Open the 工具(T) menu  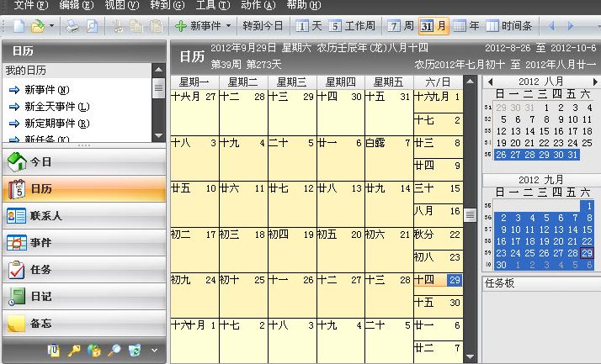(213, 5)
